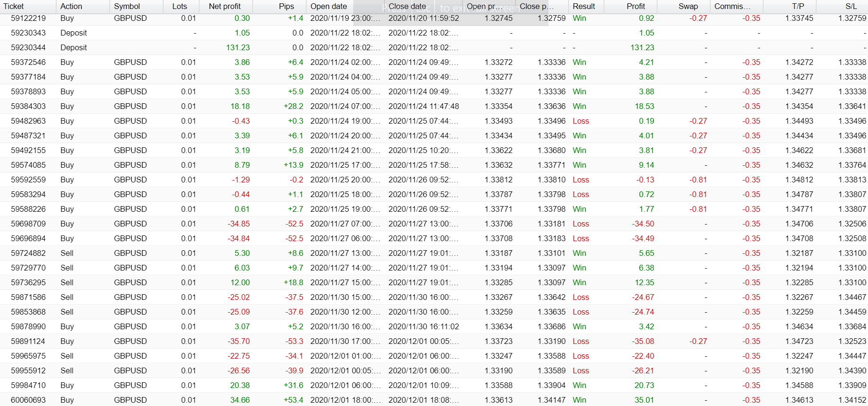
Task: Click profit value 20.73
Action: click(x=644, y=385)
